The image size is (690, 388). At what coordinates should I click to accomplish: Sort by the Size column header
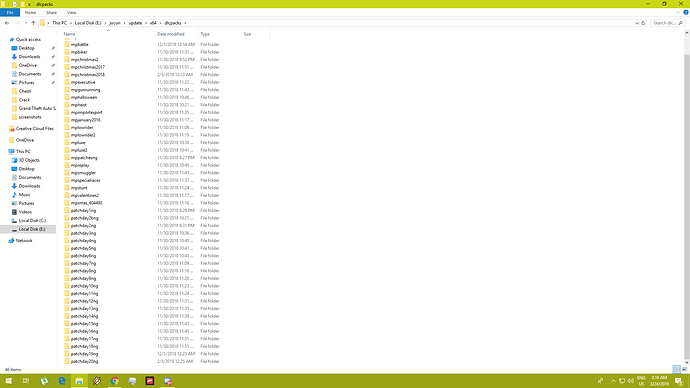click(247, 34)
